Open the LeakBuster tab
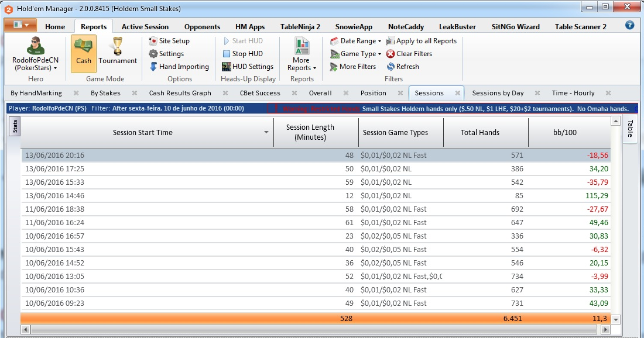 coord(457,27)
